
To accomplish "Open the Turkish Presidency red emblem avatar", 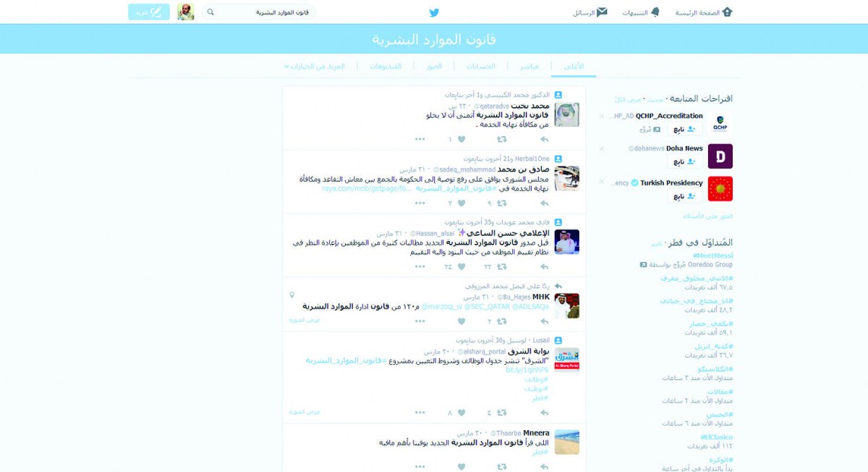I will 720,189.
